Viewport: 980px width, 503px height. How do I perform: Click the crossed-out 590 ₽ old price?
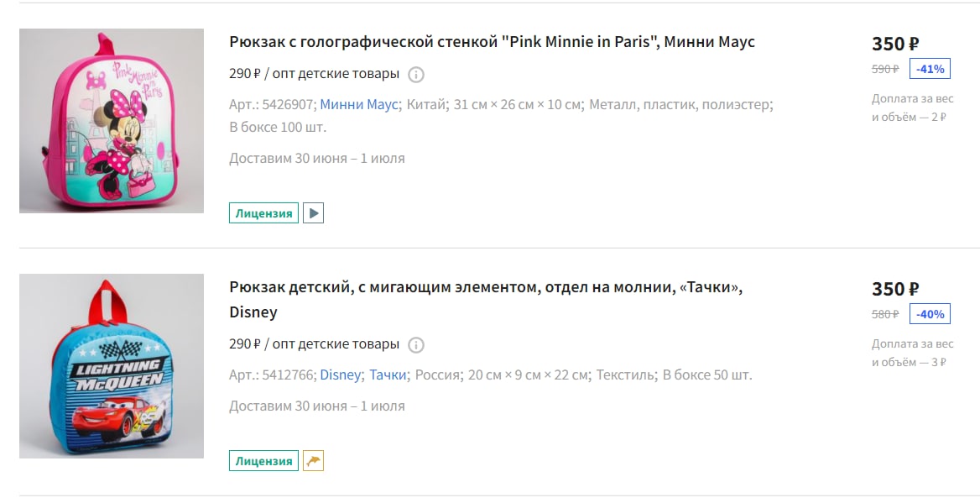885,69
